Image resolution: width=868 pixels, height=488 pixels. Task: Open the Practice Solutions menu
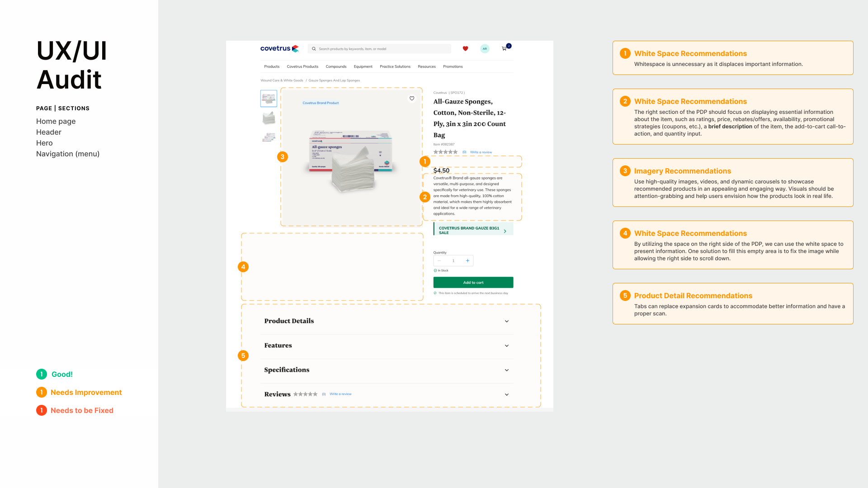395,66
